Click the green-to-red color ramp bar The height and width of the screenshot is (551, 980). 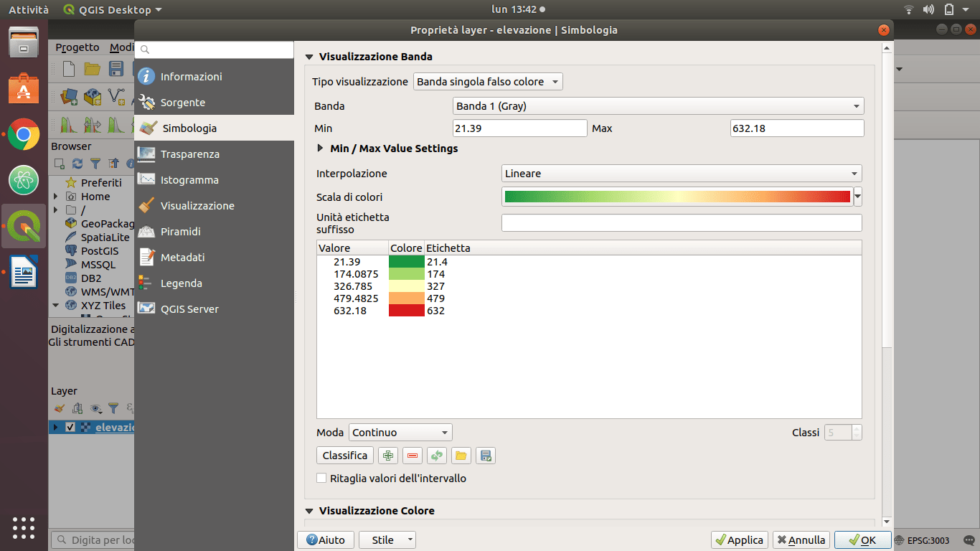677,197
